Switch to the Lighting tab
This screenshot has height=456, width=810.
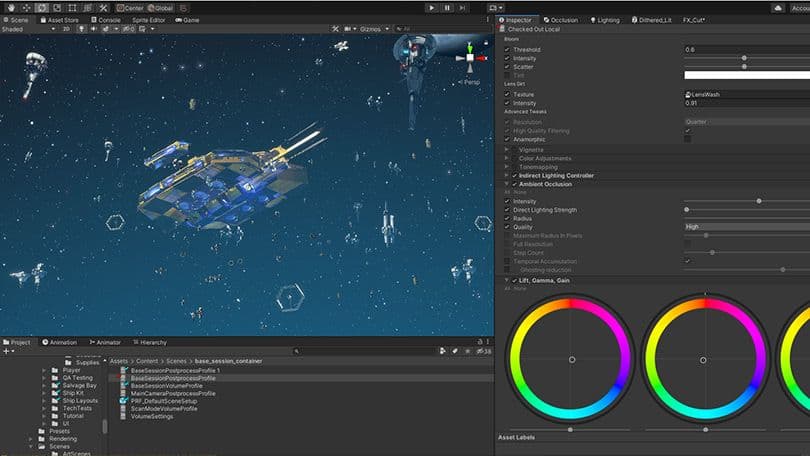coord(605,19)
